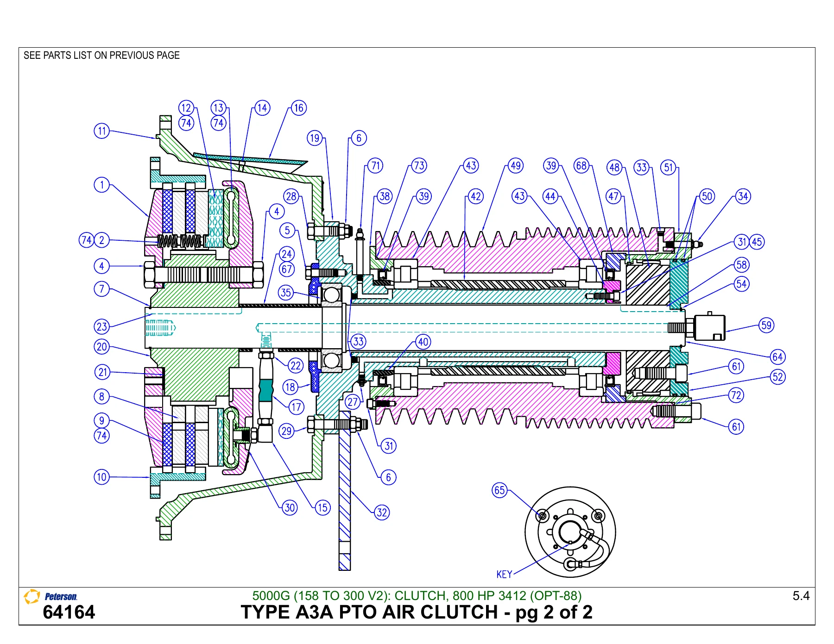Click callout bubble 49

coord(515,166)
